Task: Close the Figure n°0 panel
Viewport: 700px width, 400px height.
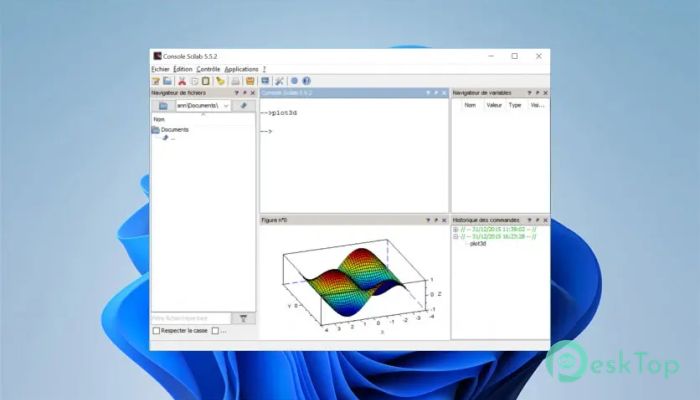Action: tap(444, 220)
